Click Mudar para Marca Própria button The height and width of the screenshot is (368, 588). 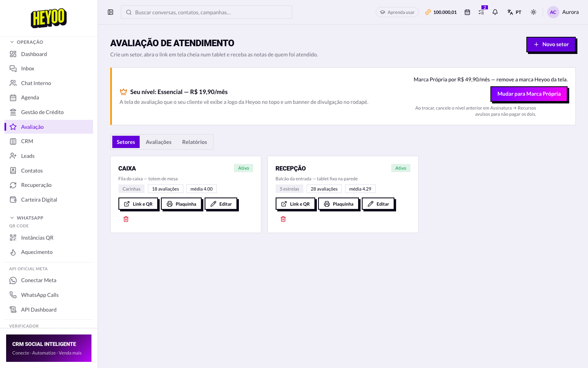[x=529, y=94]
